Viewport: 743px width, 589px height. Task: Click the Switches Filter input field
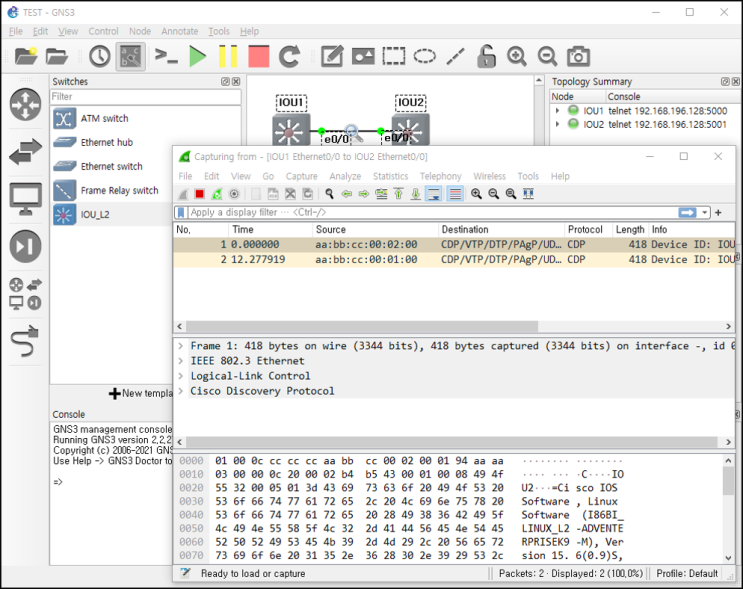145,97
